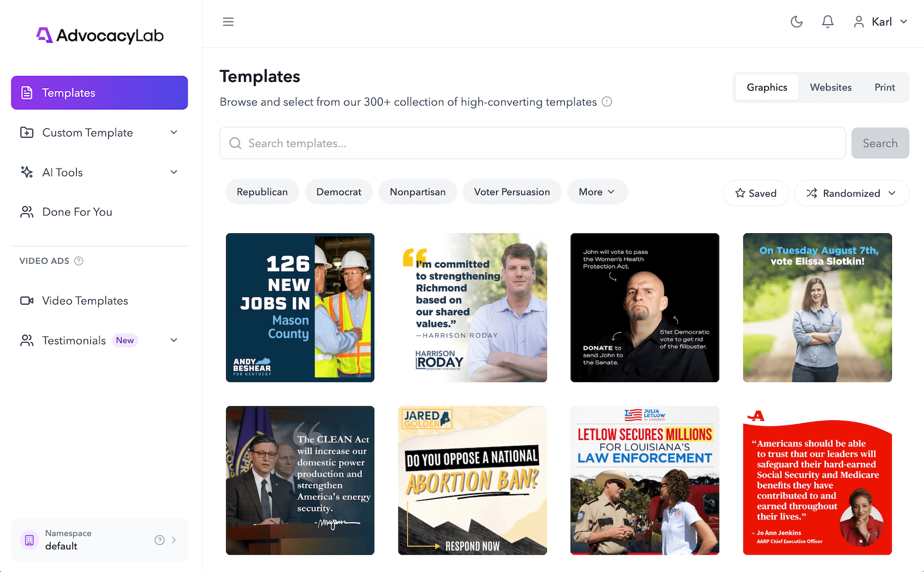Viewport: 924px width, 572px height.
Task: Filter by Nonpartisan
Action: pyautogui.click(x=417, y=192)
